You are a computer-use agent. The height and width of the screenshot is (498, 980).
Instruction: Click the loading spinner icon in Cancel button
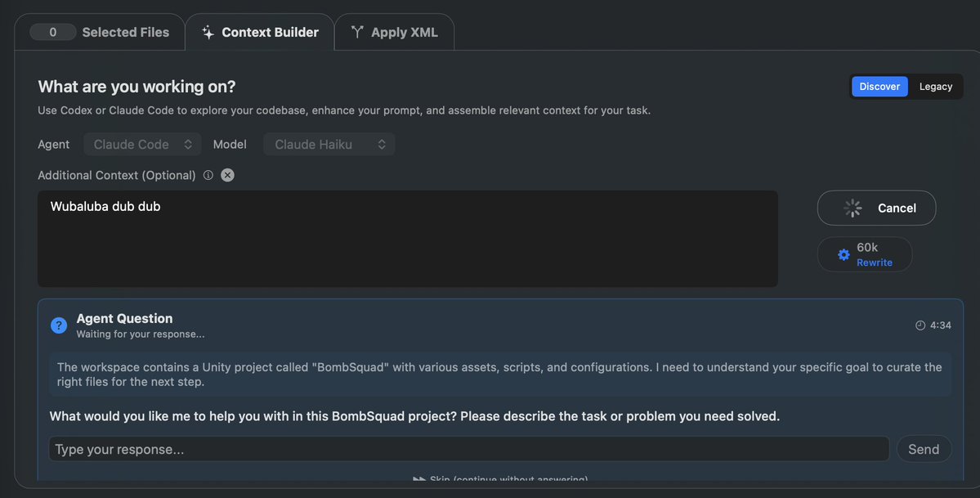coord(852,209)
